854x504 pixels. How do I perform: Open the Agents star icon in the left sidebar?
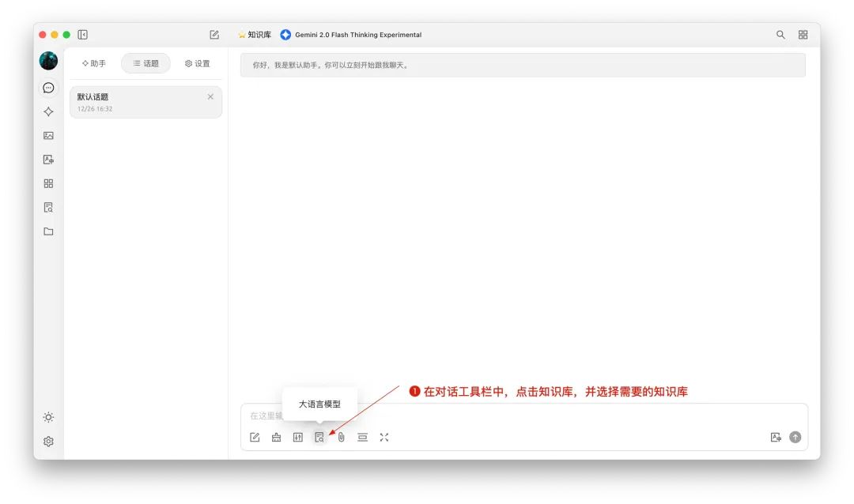coord(48,111)
